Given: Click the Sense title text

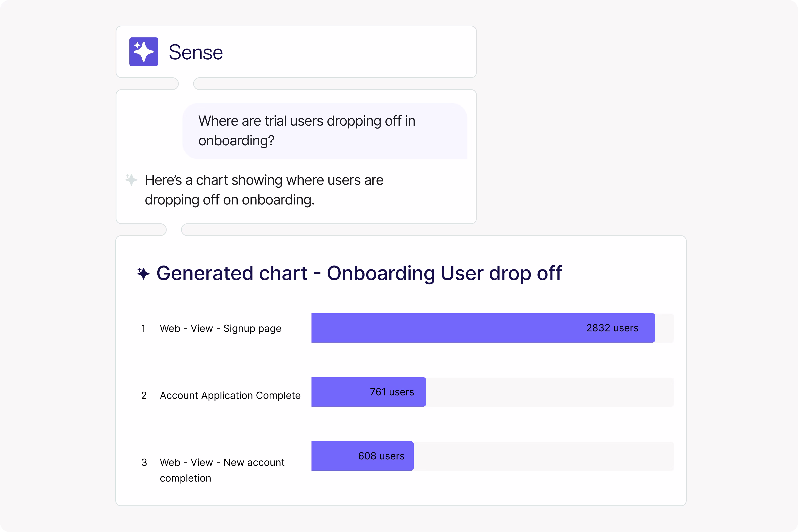Looking at the screenshot, I should [x=196, y=52].
